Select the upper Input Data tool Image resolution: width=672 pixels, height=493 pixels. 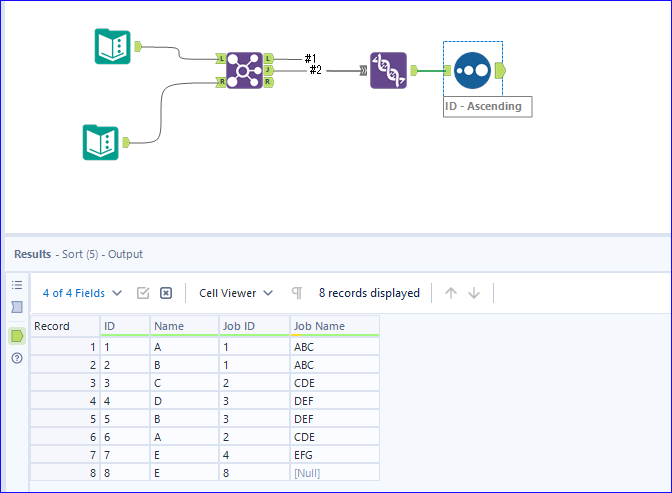pos(112,46)
